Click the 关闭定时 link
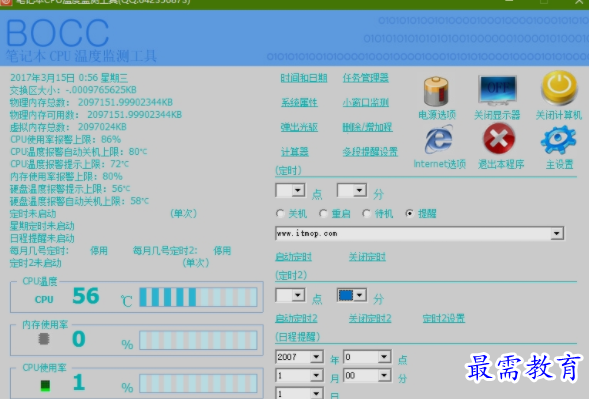The height and width of the screenshot is (399, 589). click(x=367, y=257)
